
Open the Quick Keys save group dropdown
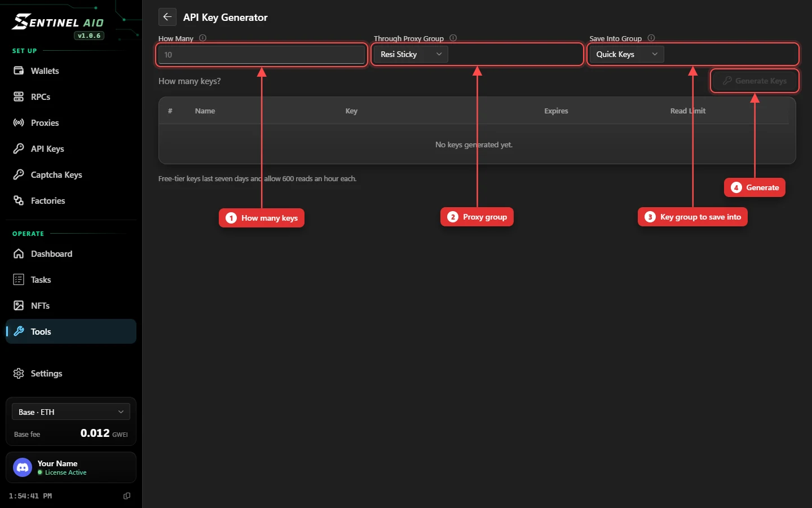[x=626, y=54]
